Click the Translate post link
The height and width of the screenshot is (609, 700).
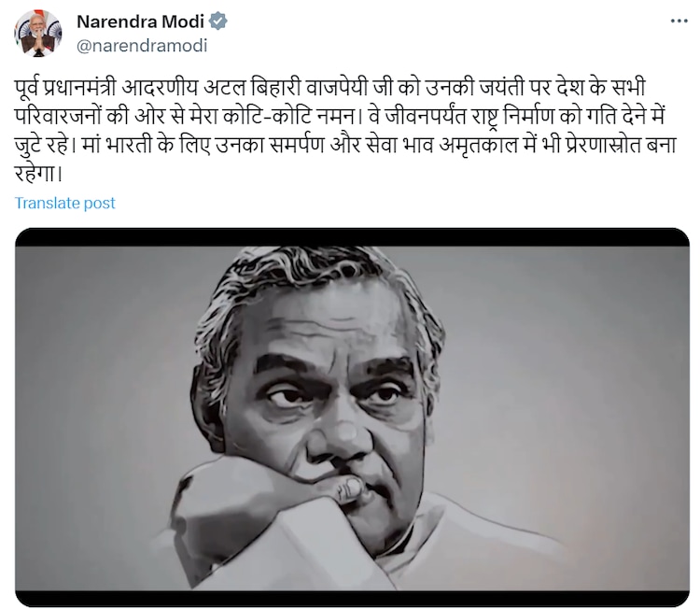(65, 204)
